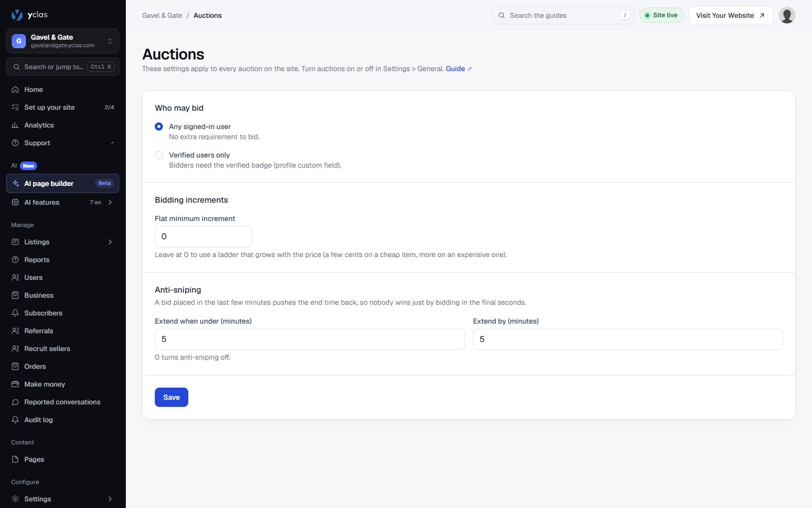Open the Subscribers menu item
812x508 pixels.
pos(62,313)
